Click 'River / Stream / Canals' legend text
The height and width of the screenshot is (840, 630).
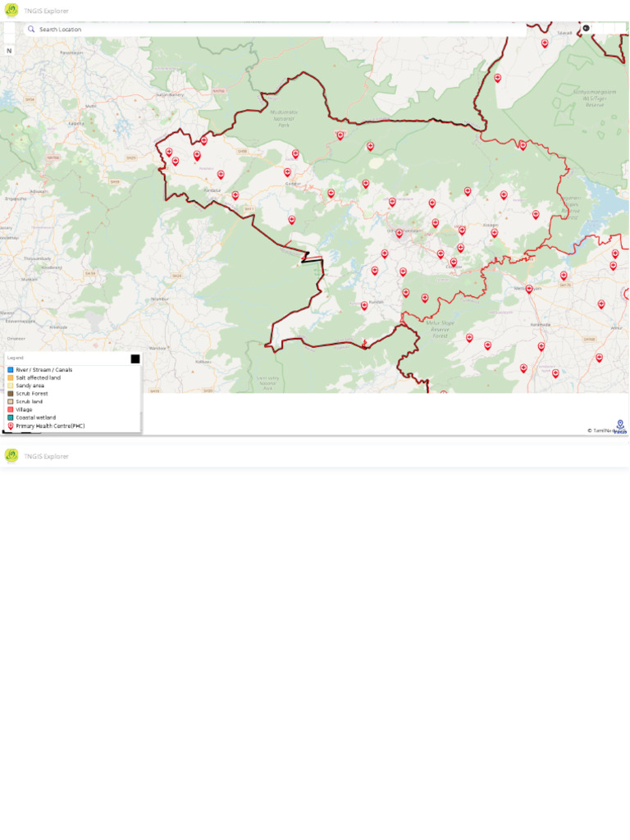pyautogui.click(x=44, y=370)
